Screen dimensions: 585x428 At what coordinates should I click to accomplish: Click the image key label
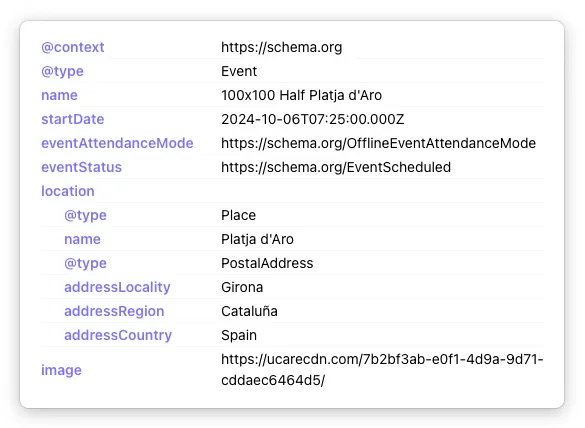(x=61, y=370)
